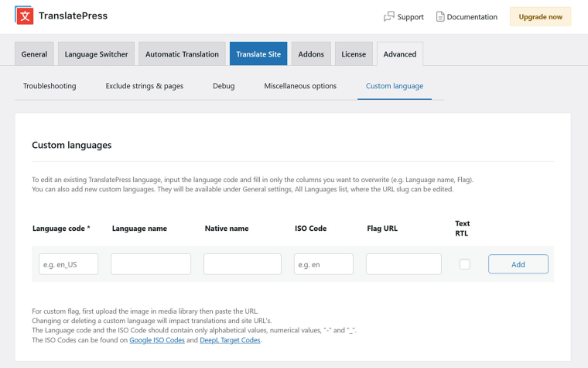Switch to the General tab
The image size is (588, 368).
pos(34,53)
